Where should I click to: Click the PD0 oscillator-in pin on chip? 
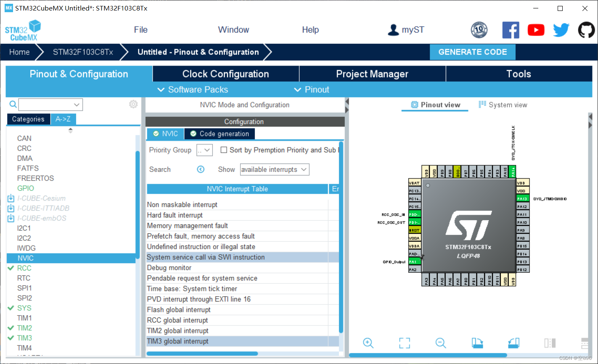click(415, 214)
